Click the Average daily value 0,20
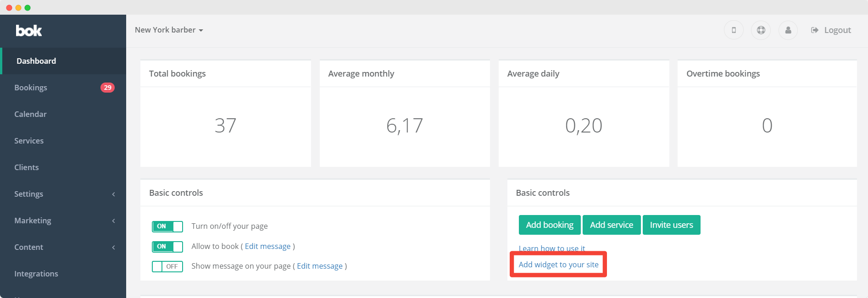 (584, 126)
